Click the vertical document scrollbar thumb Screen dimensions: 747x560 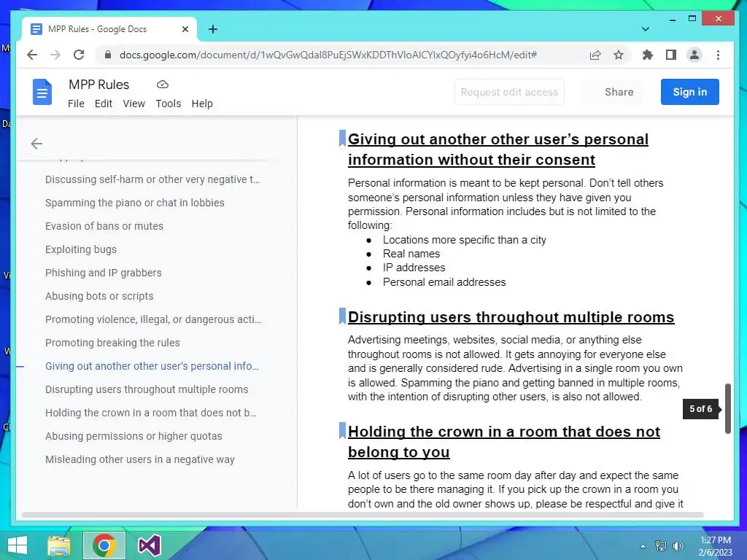click(727, 408)
